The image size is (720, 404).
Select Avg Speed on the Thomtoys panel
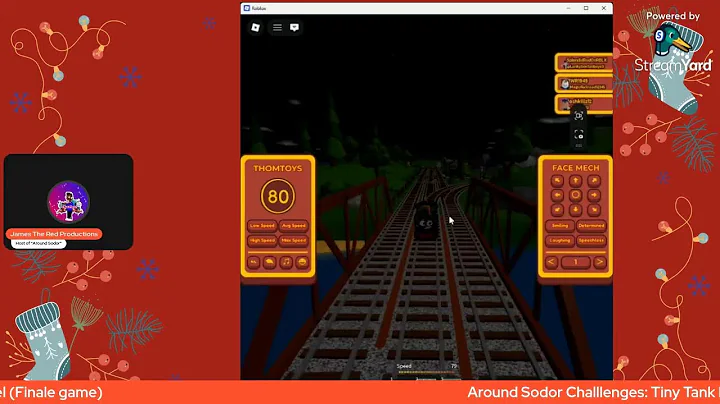293,226
